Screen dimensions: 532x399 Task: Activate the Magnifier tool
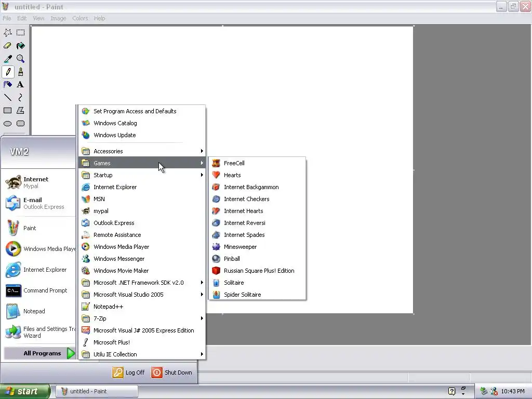(21, 59)
